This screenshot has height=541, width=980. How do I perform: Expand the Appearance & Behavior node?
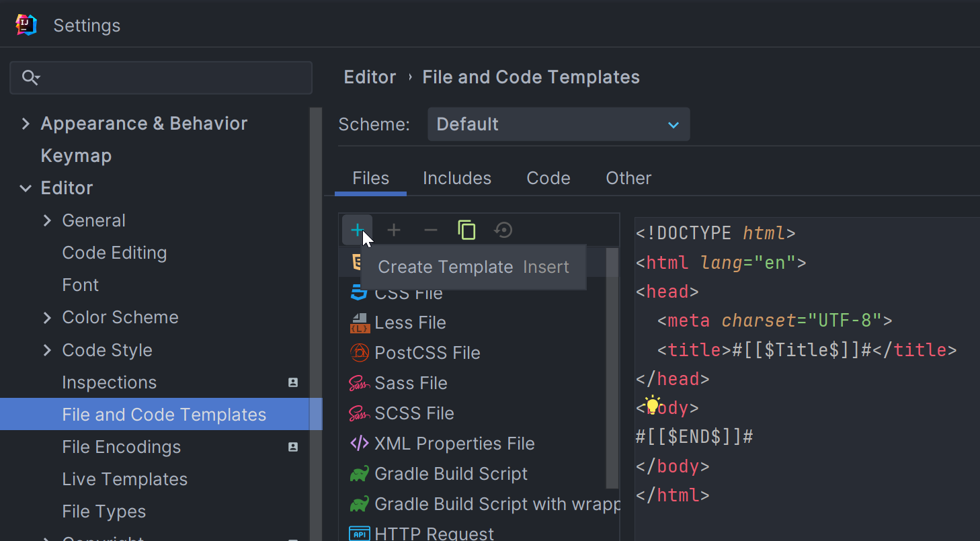26,124
